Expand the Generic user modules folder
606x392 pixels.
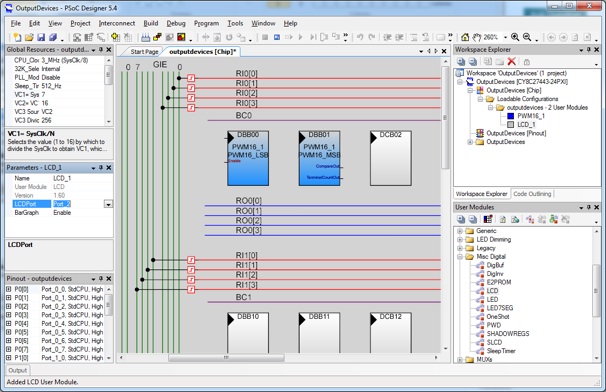[x=460, y=231]
